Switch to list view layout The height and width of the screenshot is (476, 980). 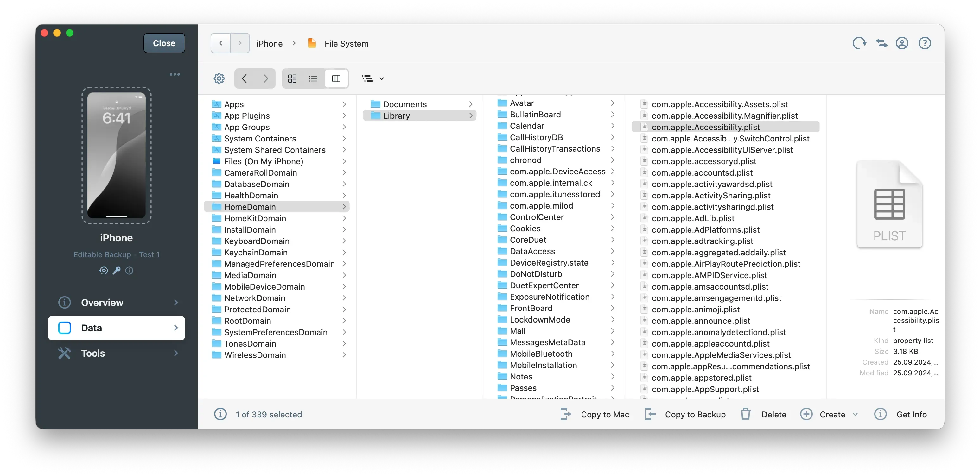pyautogui.click(x=313, y=78)
